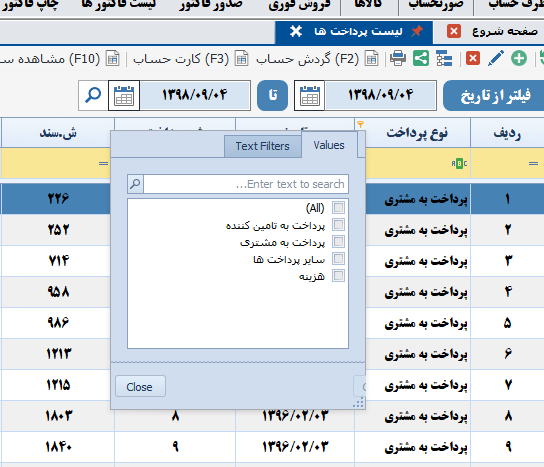This screenshot has width=544, height=467.
Task: Click the ش.سند column header
Action: tap(58, 133)
